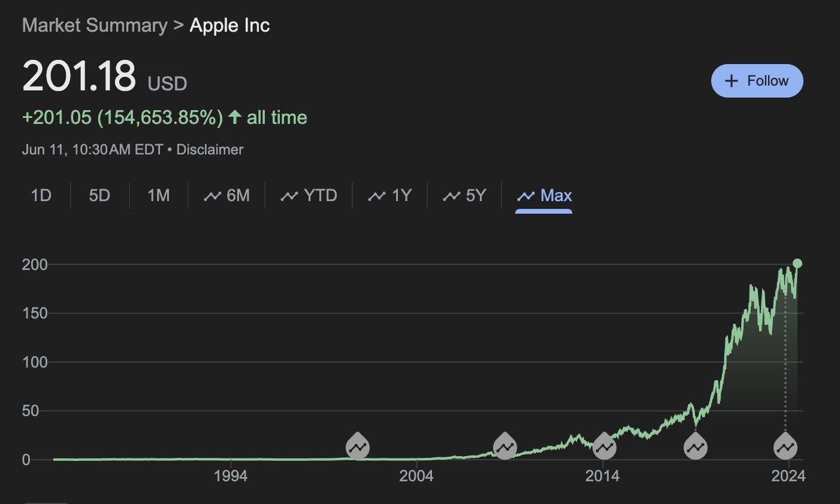Click the green endpoint dot on chart
The image size is (840, 504).
coord(797,263)
